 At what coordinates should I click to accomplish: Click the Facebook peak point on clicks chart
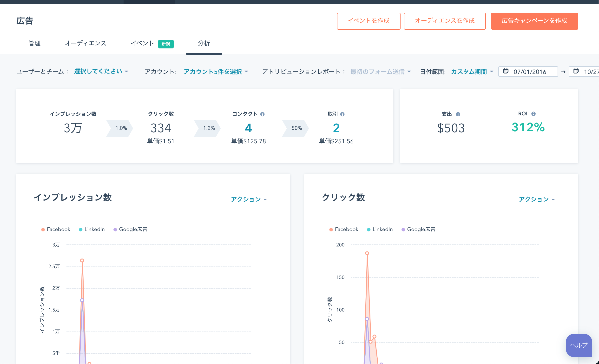[x=367, y=253]
